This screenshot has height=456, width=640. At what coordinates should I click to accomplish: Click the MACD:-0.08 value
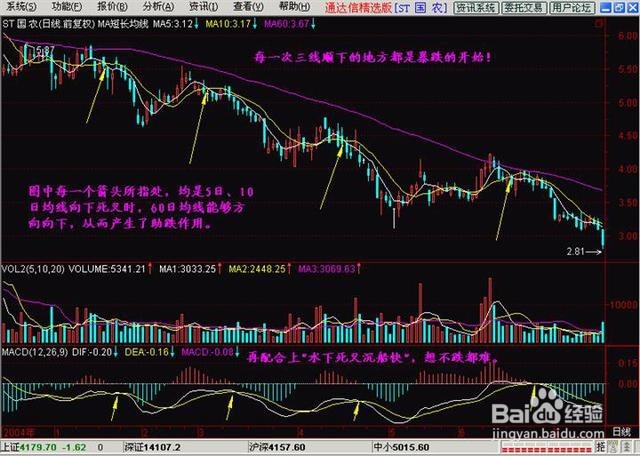pyautogui.click(x=207, y=352)
